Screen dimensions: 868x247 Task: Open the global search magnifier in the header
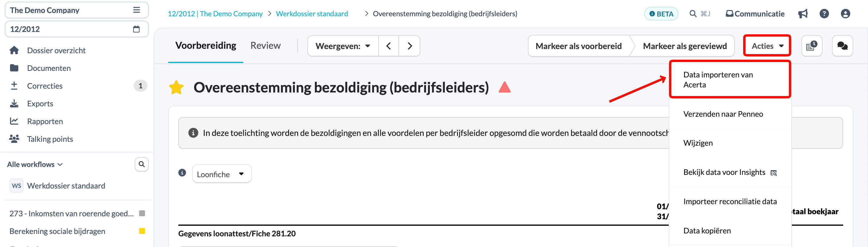(x=693, y=14)
